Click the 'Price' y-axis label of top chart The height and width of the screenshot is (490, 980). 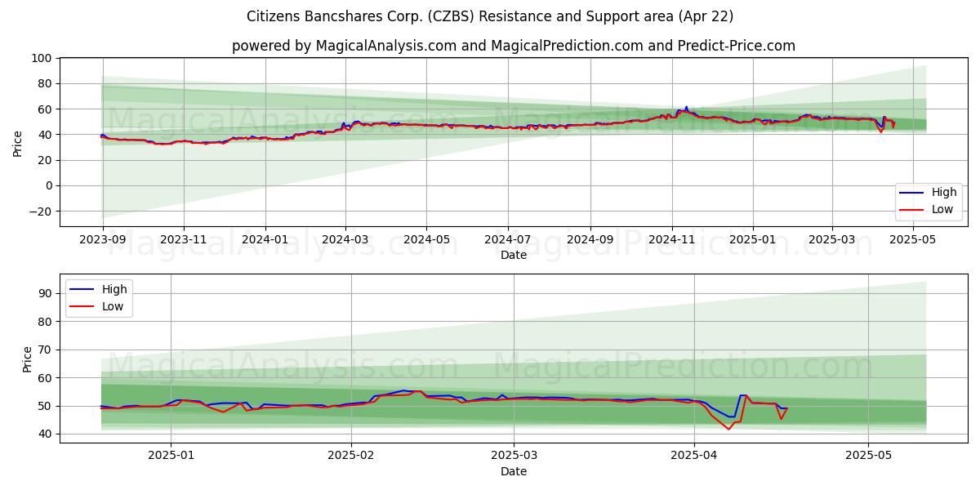[x=18, y=143]
